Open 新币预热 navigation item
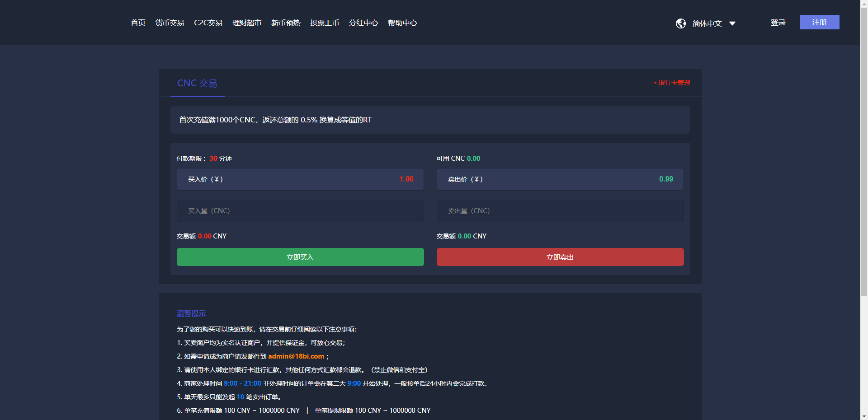The image size is (868, 420). [x=286, y=23]
